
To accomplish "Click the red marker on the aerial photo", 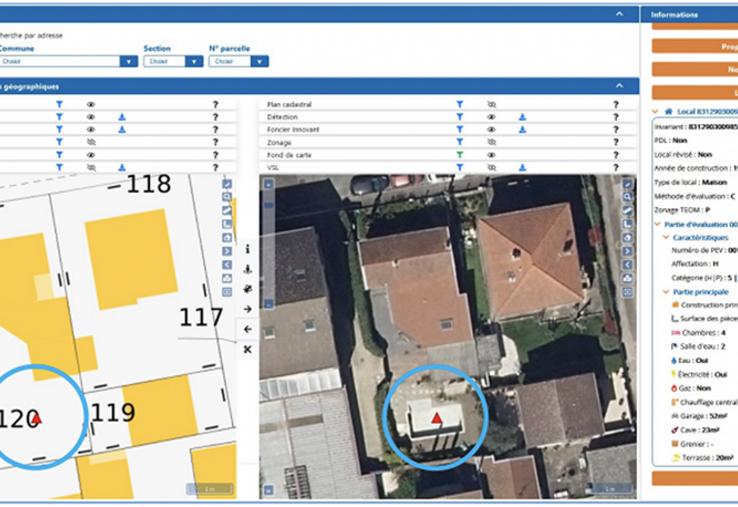I will tap(437, 417).
